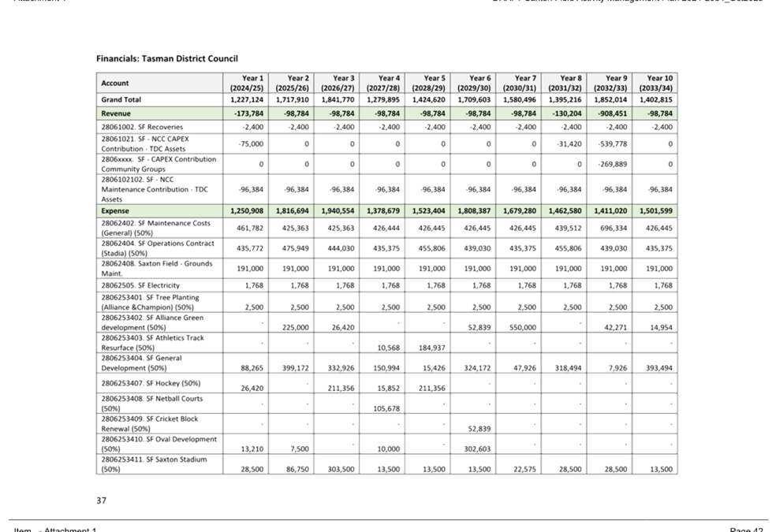Select 'NCC Maintenance Contribution - TDC Assets' label
Image resolution: width=776 pixels, height=532 pixels.
[x=155, y=189]
